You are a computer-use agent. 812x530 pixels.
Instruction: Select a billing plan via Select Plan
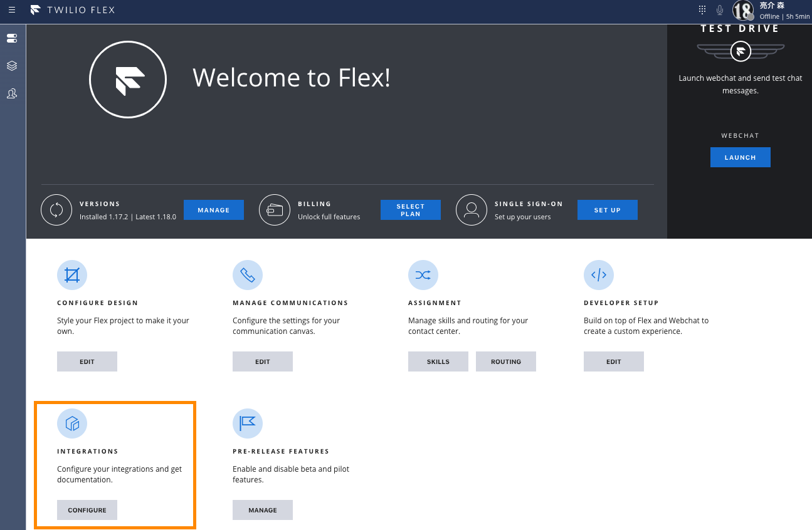(411, 210)
